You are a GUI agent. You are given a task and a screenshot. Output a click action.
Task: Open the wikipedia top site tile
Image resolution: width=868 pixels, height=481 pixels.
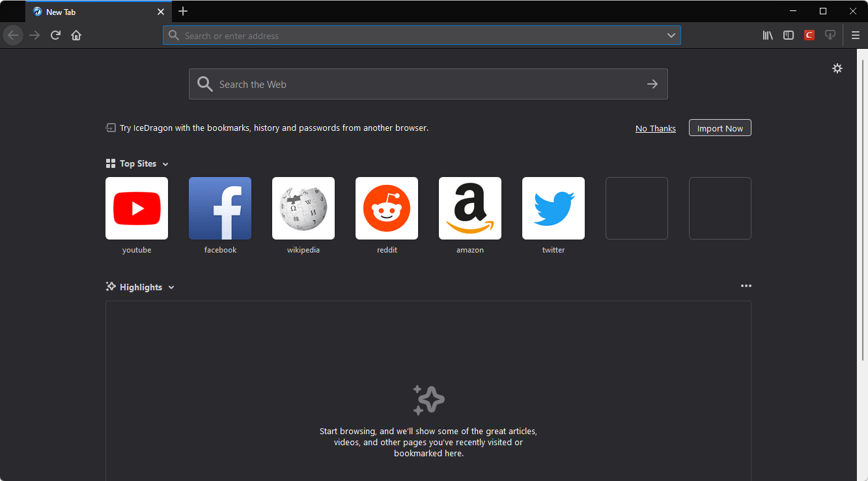[303, 208]
